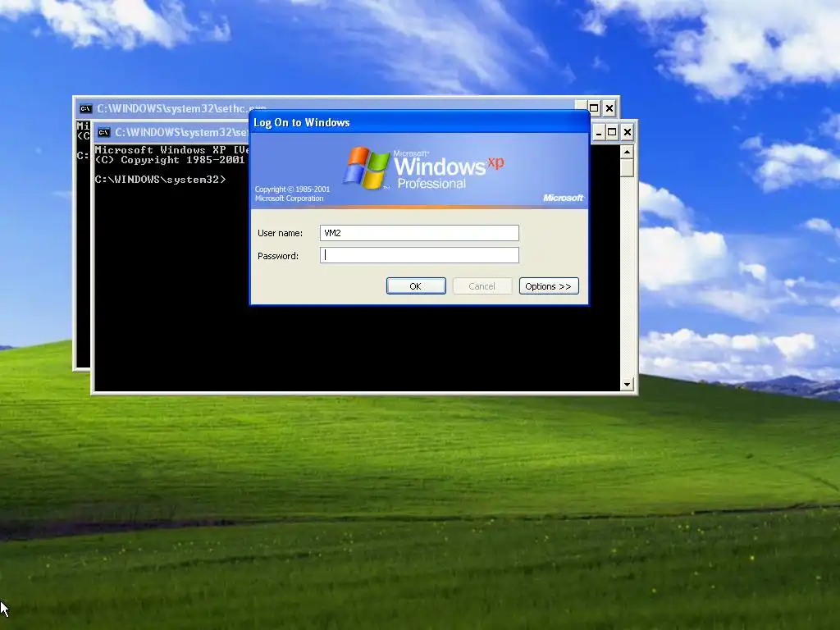Viewport: 840px width, 630px height.
Task: Close the front command prompt window
Action: tap(628, 132)
